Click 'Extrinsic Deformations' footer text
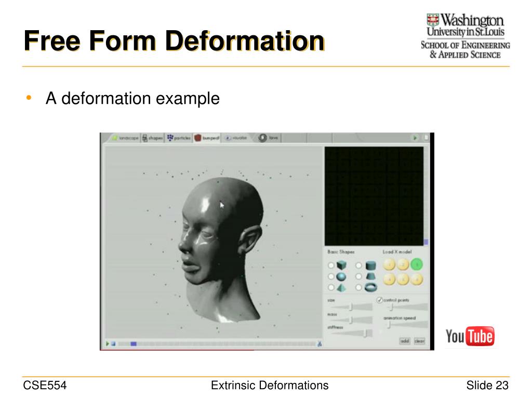 click(x=270, y=385)
